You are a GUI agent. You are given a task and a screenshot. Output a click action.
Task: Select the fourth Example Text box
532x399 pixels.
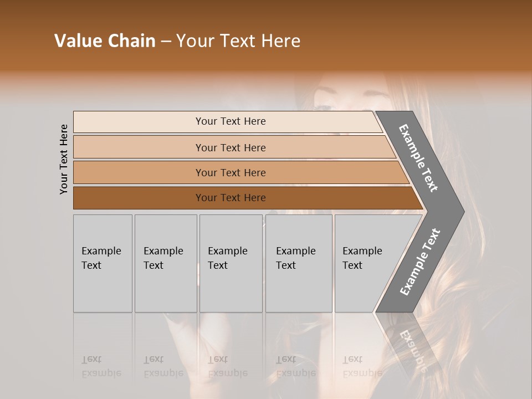(x=298, y=263)
